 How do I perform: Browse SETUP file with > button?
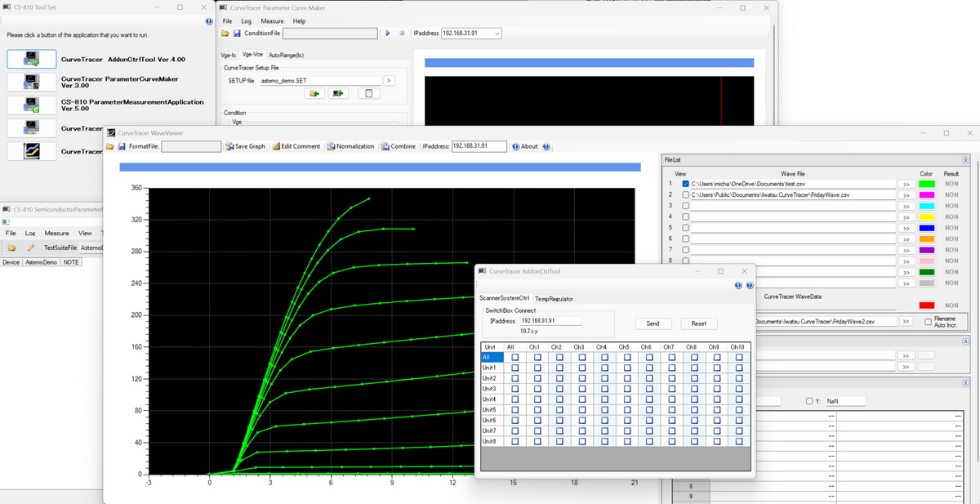(389, 81)
